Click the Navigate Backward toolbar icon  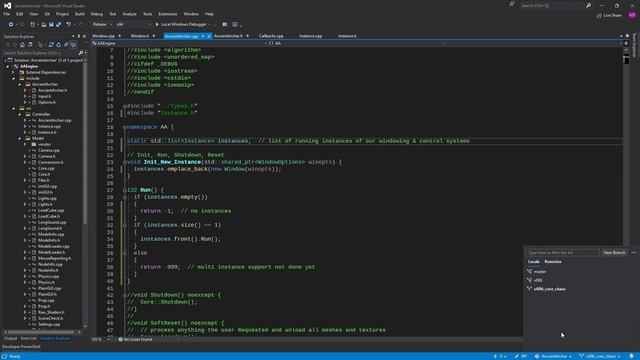pyautogui.click(x=11, y=24)
